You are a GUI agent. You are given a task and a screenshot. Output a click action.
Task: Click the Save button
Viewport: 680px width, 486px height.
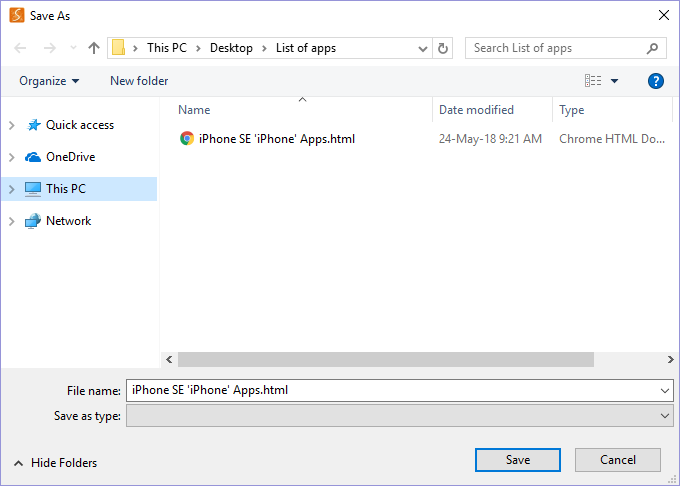click(518, 460)
